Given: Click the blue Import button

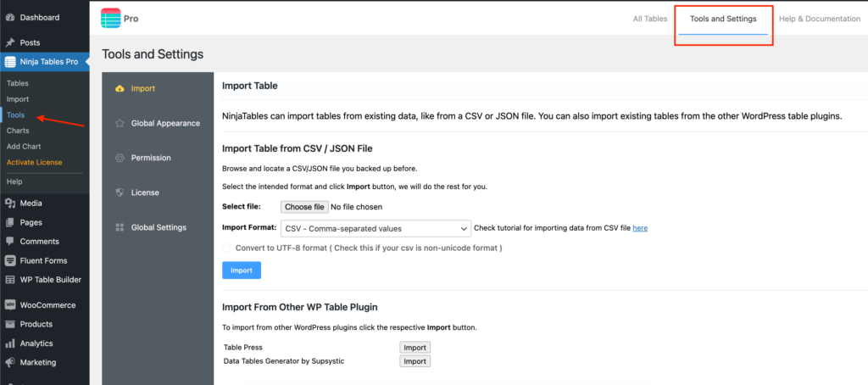Looking at the screenshot, I should (x=242, y=271).
